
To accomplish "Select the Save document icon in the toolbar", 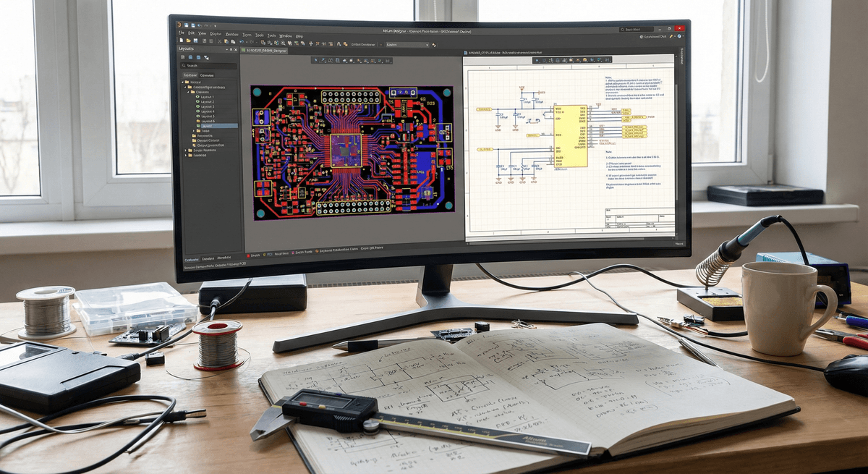I will pos(196,41).
